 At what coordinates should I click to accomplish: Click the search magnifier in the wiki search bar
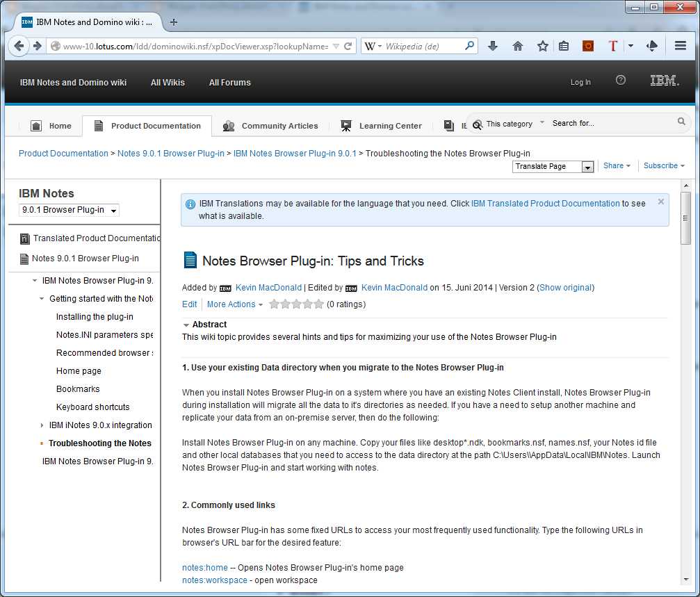click(x=681, y=122)
